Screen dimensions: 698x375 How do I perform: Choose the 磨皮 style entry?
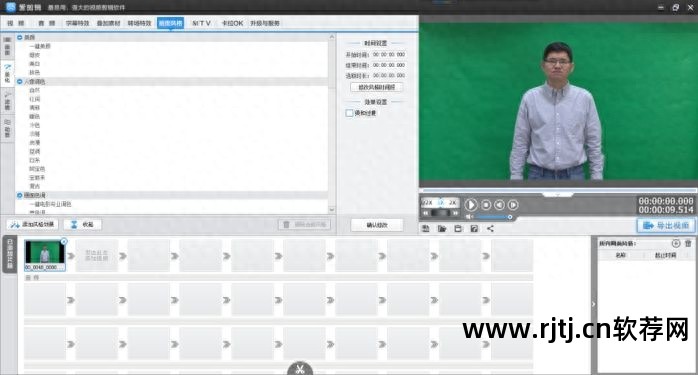pyautogui.click(x=35, y=55)
